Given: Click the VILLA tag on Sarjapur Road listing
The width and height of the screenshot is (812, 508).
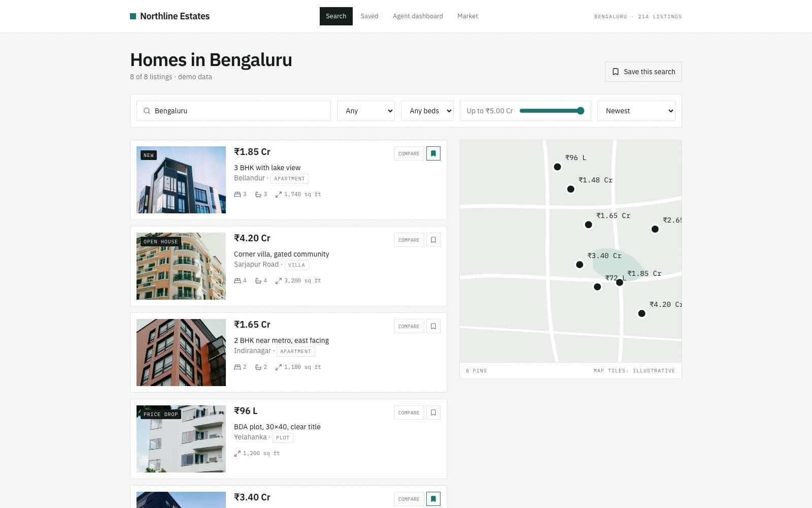Looking at the screenshot, I should (x=296, y=265).
